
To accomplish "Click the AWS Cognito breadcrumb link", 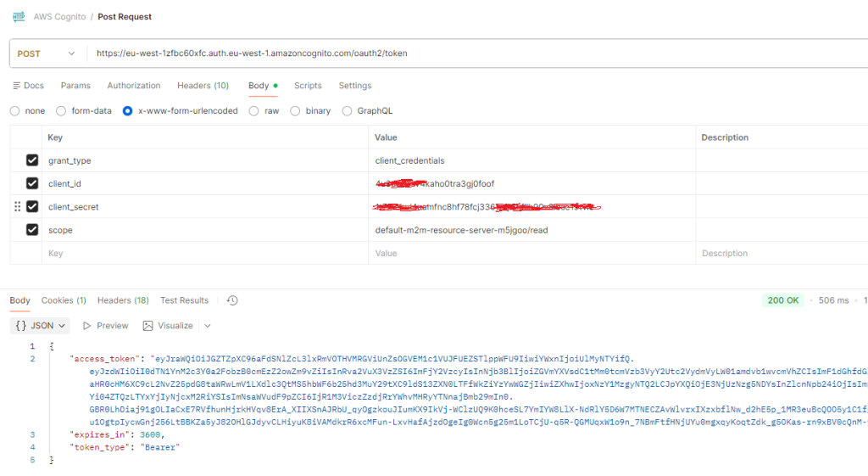I will coord(59,17).
